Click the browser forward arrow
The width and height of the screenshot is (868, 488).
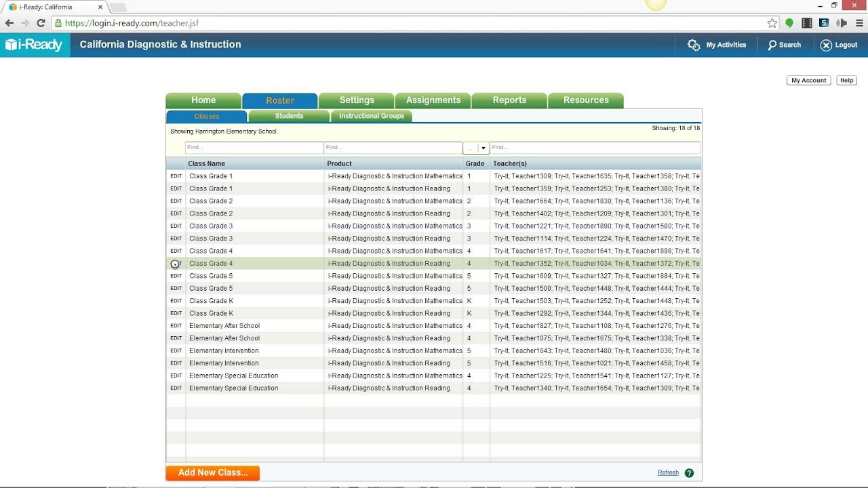[25, 23]
